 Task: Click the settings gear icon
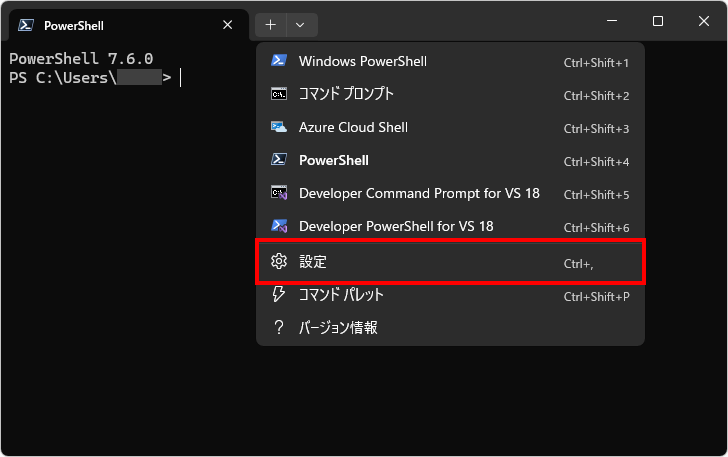(279, 261)
